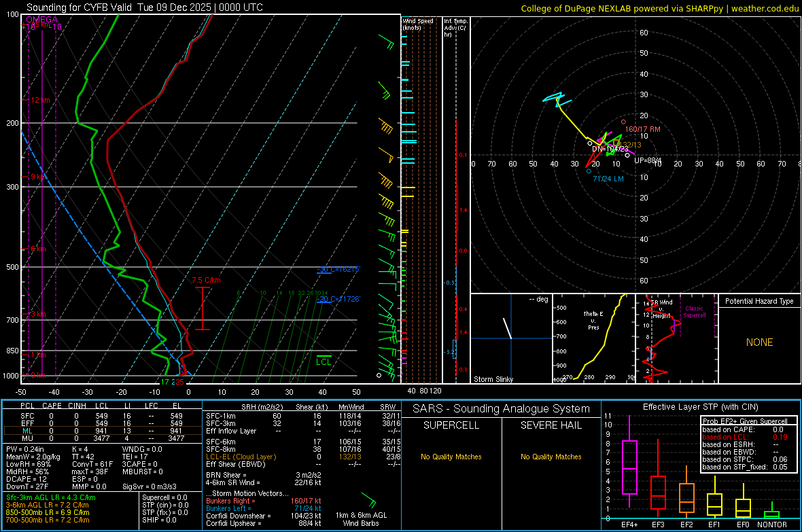Click the 500 pressure level label
802x532 pixels.
[12, 267]
